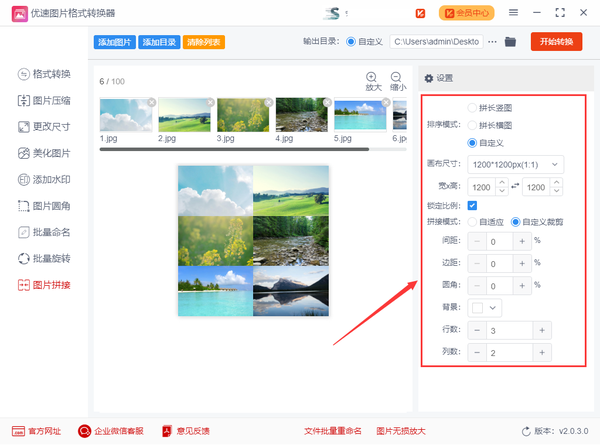Click the 批量旋转 batch rotate icon
Image resolution: width=600 pixels, height=445 pixels.
pyautogui.click(x=24, y=259)
